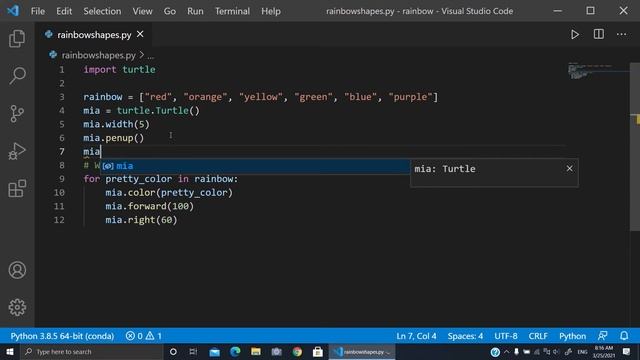Open Cortana circle on taskbar
This screenshot has width=640, height=360.
173,351
